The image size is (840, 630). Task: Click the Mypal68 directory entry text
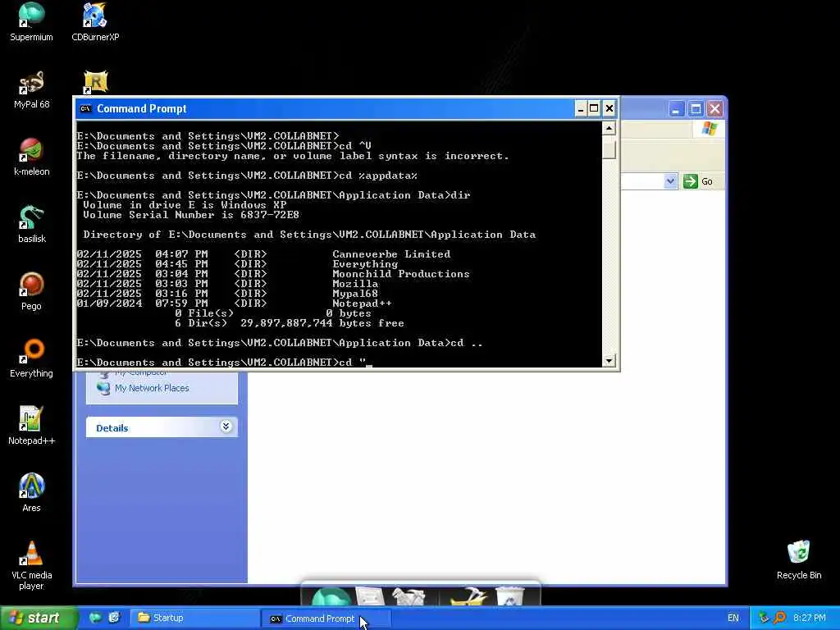[355, 294]
